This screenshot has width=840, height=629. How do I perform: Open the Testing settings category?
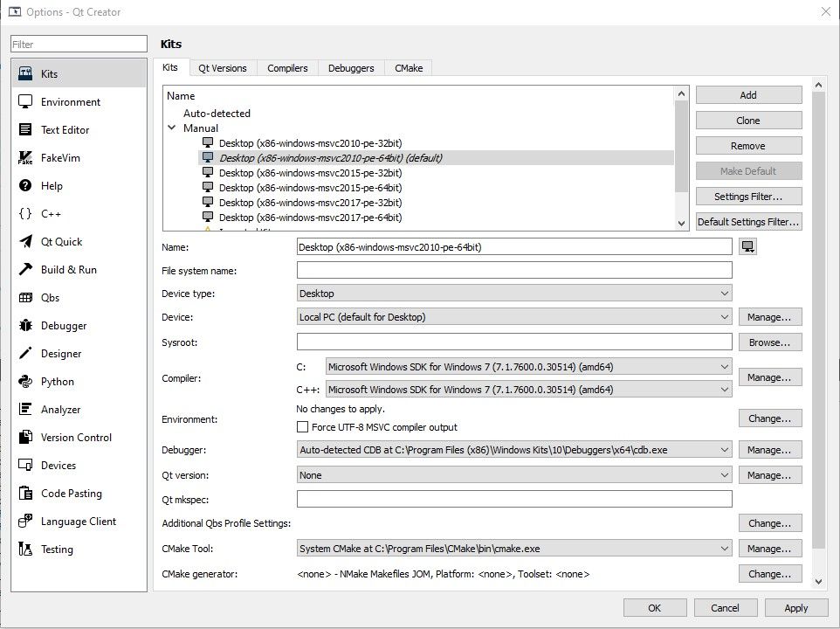tap(79, 550)
